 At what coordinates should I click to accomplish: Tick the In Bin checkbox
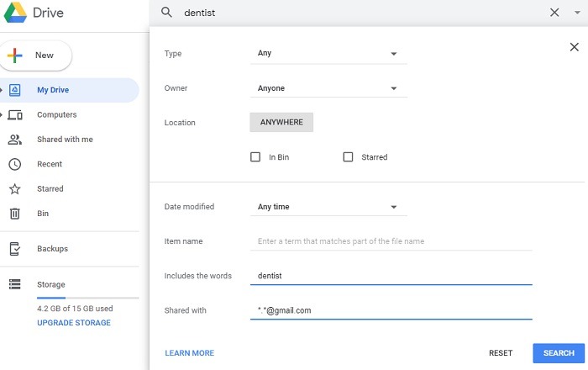click(x=255, y=157)
